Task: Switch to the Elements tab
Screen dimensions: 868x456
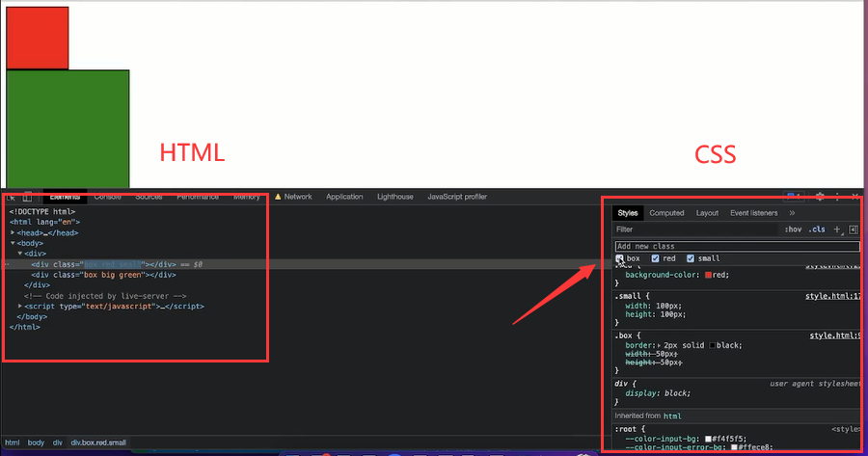Action: (x=65, y=197)
